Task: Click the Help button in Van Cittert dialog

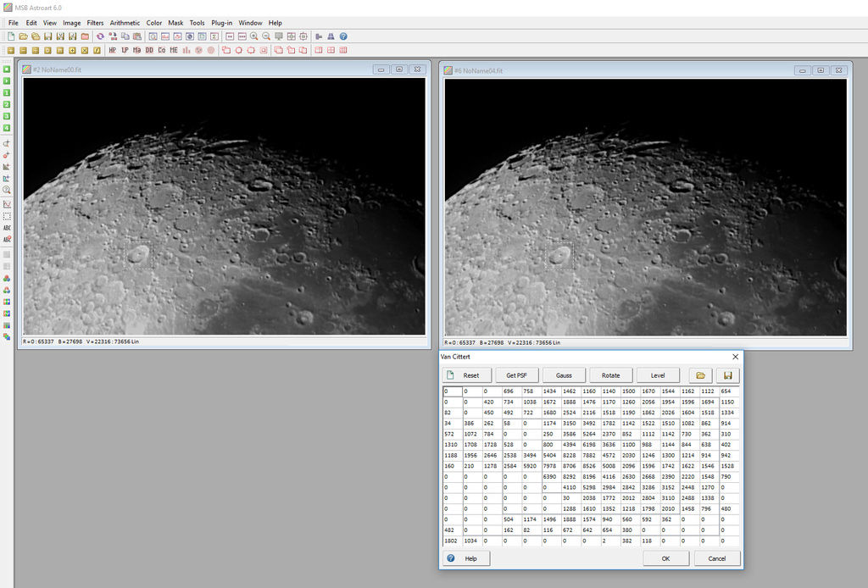Action: tap(467, 558)
